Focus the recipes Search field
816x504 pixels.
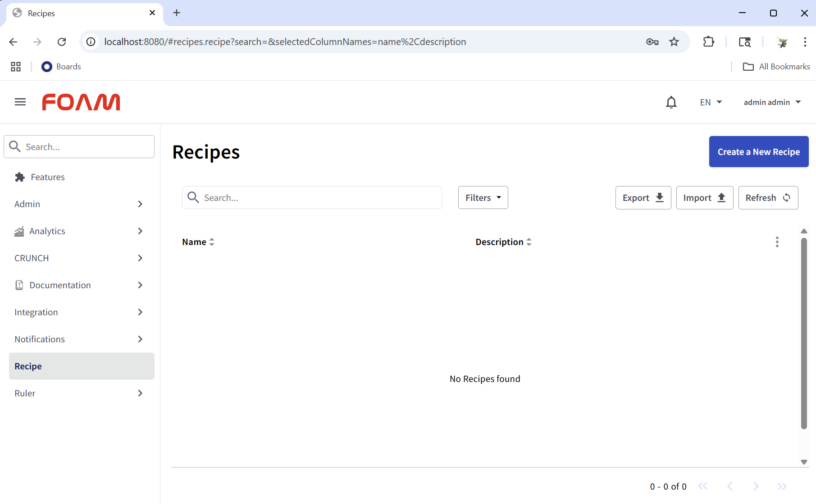(312, 198)
